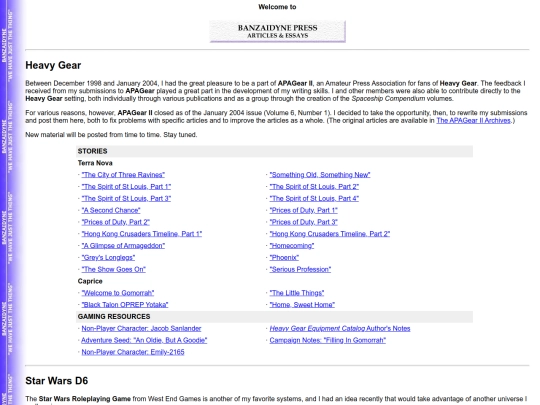Open "Hong Kong Crusaders Timeline, Part 2"
Screen dimensions: 540x405
pyautogui.click(x=330, y=234)
